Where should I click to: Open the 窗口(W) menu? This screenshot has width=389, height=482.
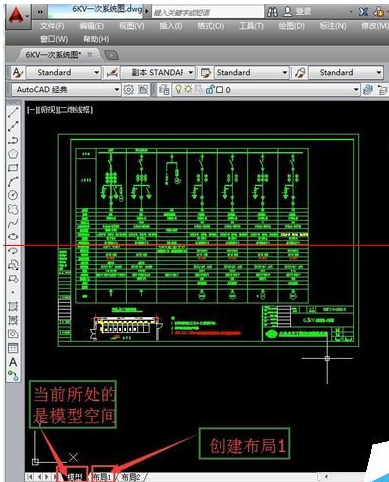(x=54, y=39)
